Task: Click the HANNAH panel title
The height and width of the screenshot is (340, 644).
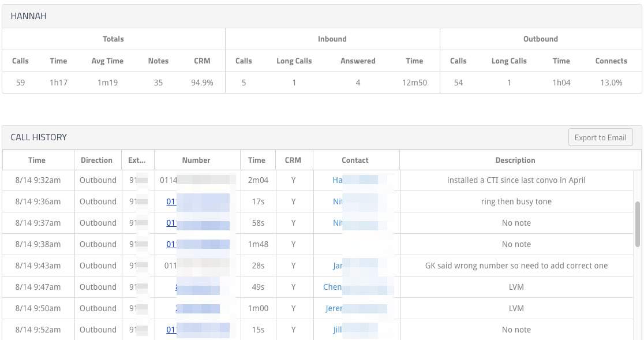Action: point(28,16)
